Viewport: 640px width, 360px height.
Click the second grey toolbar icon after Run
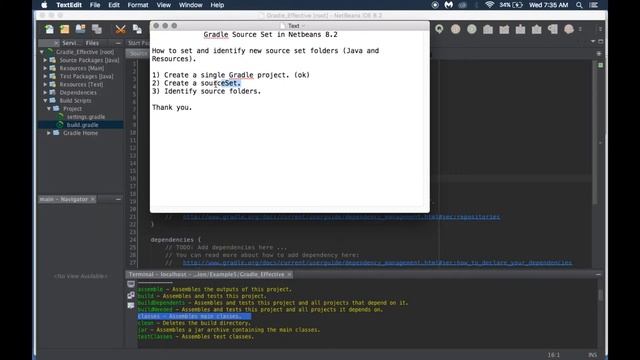click(504, 29)
